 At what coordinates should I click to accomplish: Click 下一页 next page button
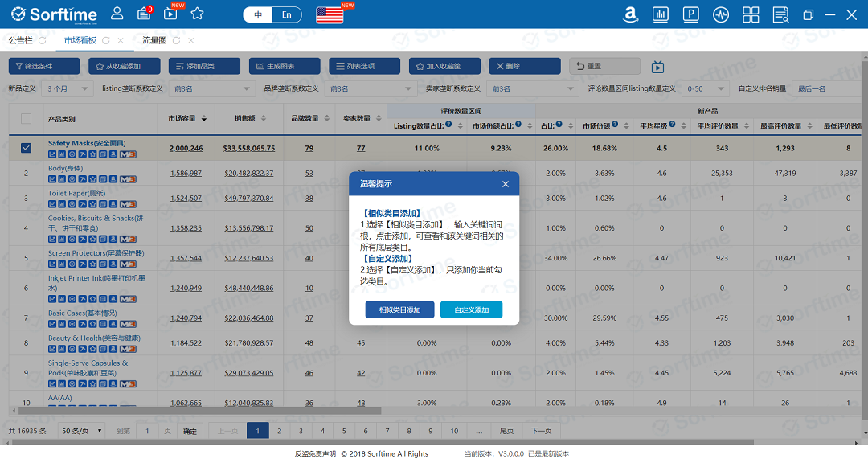click(542, 431)
